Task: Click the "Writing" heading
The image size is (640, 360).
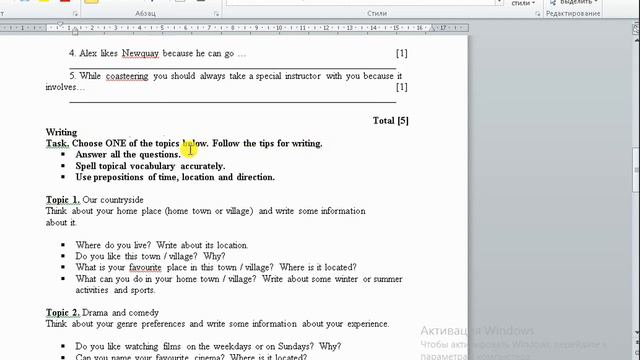Action: (x=61, y=132)
